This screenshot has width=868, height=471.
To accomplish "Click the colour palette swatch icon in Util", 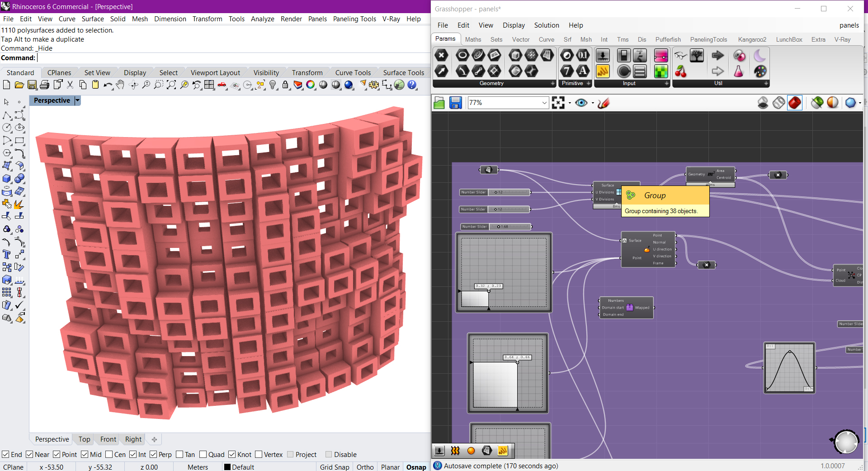I will coord(760,71).
